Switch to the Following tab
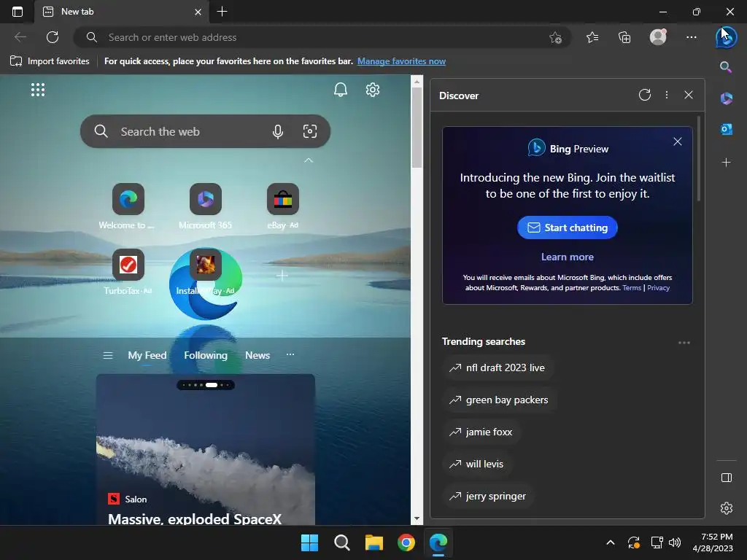 point(205,355)
